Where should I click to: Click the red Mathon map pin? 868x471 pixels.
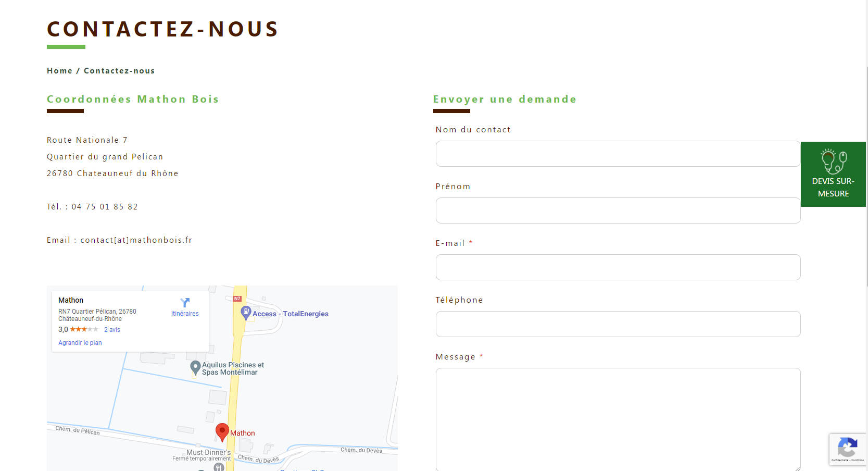click(x=222, y=432)
